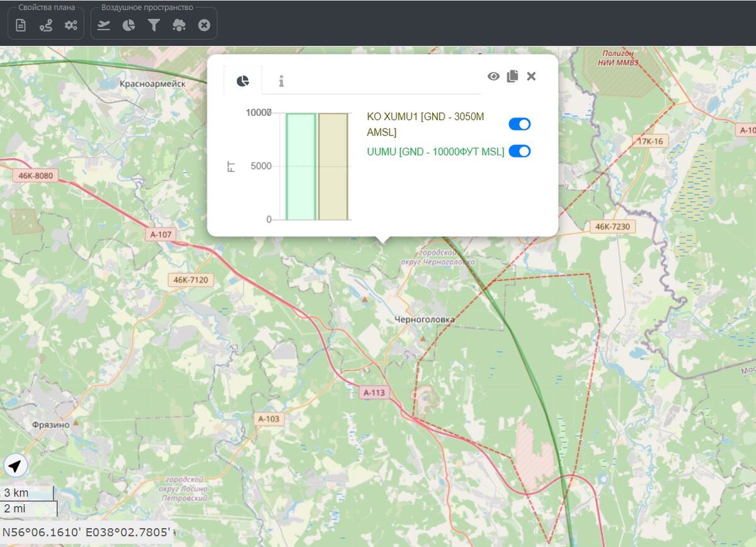The image size is (756, 547).
Task: Click the 46K-7120 road marker
Action: (x=190, y=279)
